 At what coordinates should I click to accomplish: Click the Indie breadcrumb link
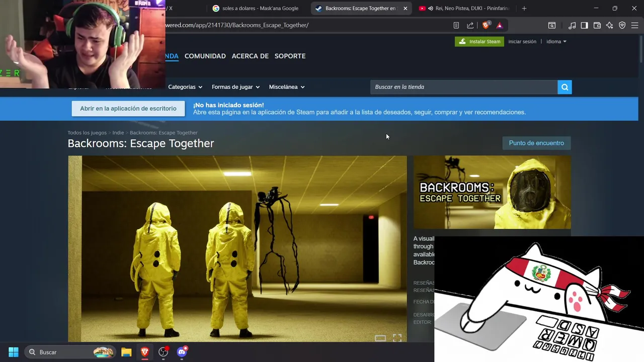point(118,133)
